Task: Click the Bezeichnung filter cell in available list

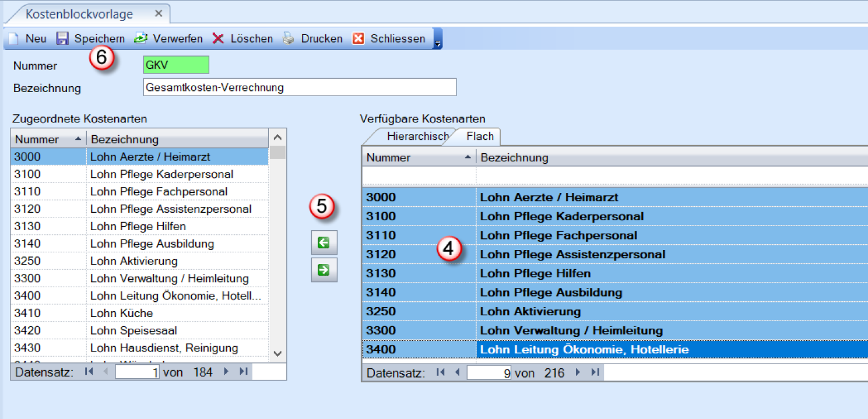Action: pyautogui.click(x=672, y=175)
